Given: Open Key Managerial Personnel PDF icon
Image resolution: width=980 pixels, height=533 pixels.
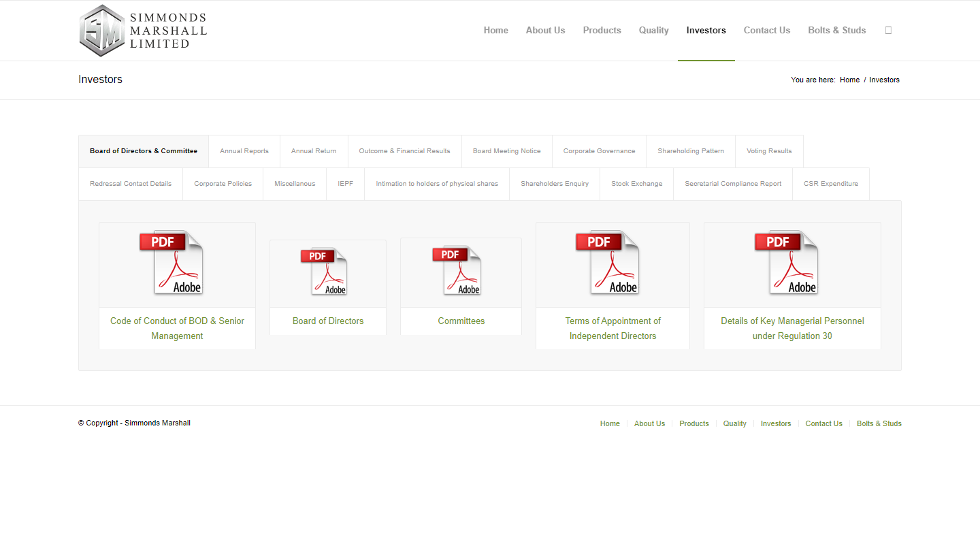Looking at the screenshot, I should (787, 262).
